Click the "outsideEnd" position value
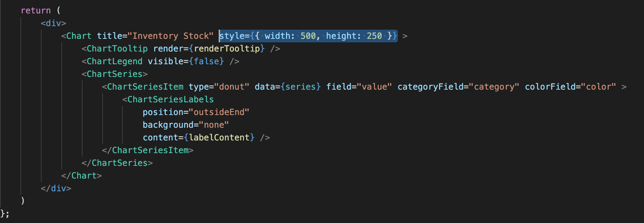 (219, 112)
